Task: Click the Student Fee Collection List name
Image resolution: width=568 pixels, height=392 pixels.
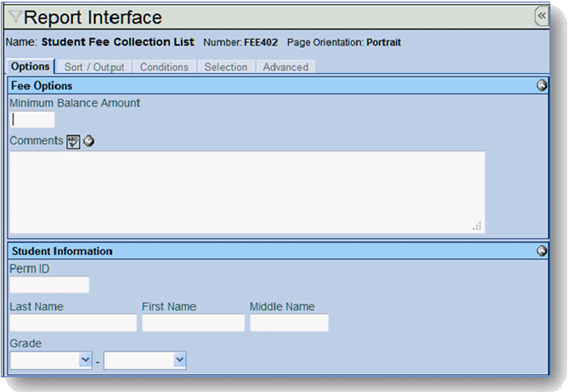Action: [x=118, y=42]
